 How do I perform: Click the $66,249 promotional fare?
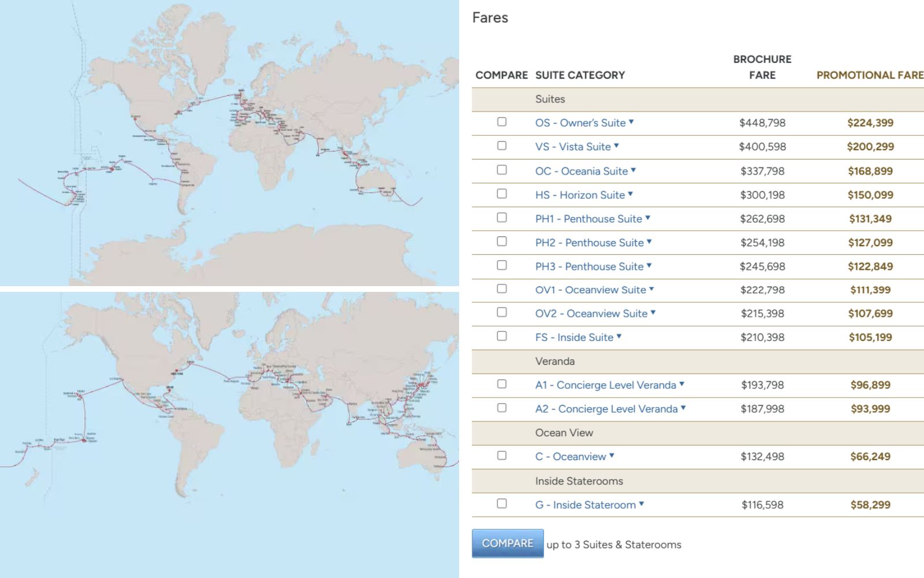click(870, 457)
